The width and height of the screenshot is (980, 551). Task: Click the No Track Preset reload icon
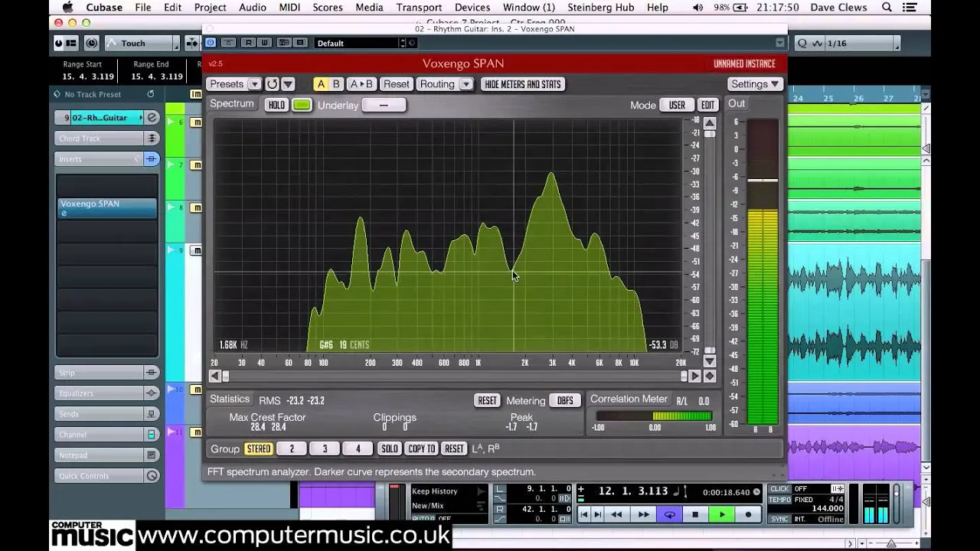151,94
